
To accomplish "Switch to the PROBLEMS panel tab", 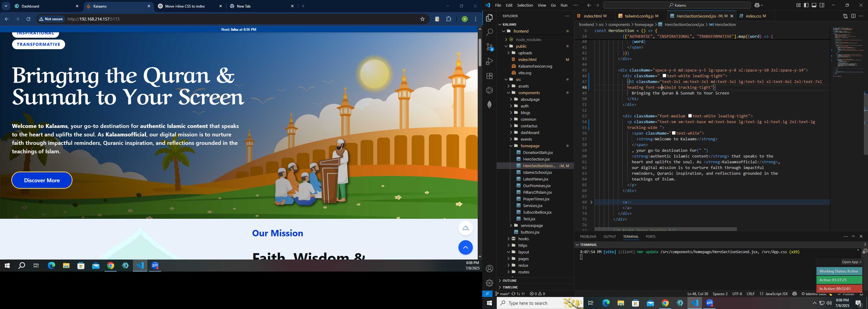I will click(588, 237).
